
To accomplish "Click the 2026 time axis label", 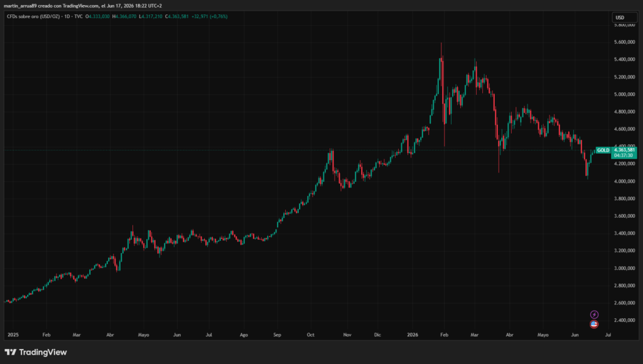I will pos(413,335).
